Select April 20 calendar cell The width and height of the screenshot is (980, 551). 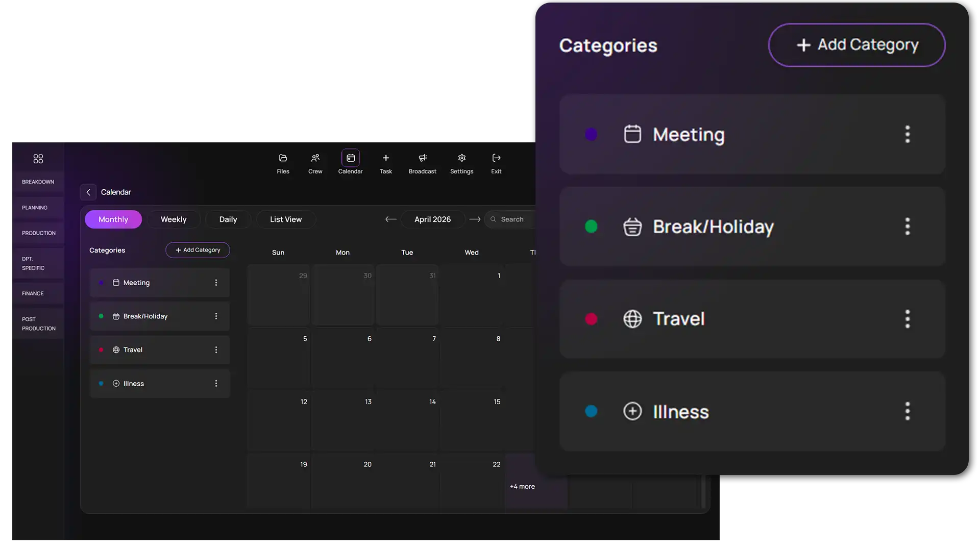click(343, 482)
